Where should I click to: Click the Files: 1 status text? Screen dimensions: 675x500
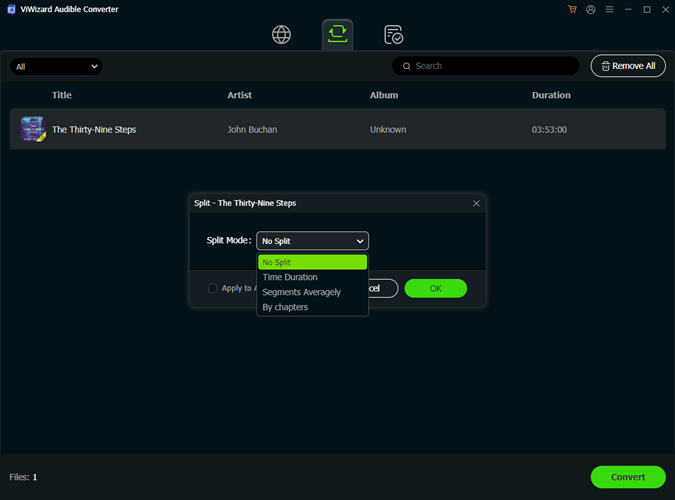click(23, 477)
